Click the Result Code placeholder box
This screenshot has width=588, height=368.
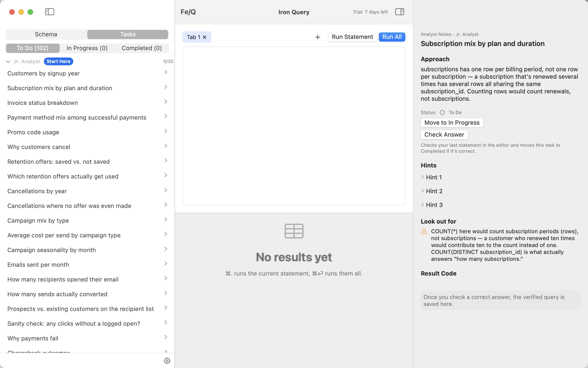click(x=500, y=300)
